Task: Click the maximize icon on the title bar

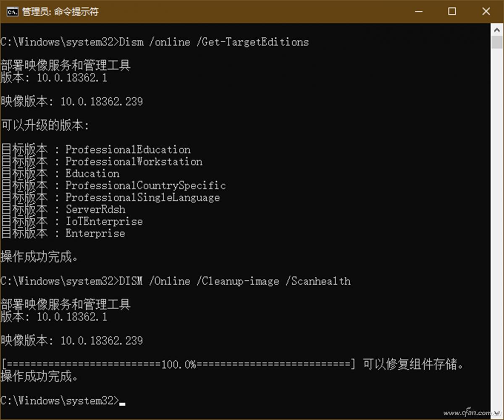Action: click(452, 12)
